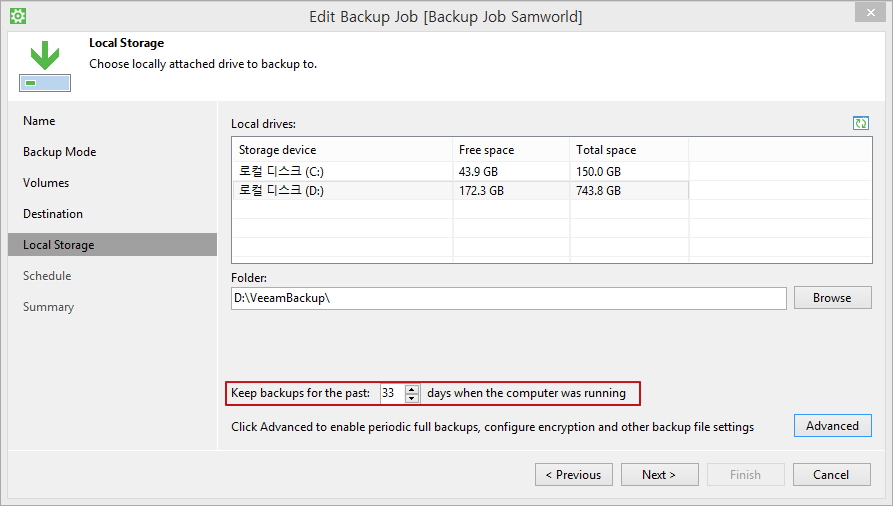Go to Backup Mode step
Image resolution: width=893 pixels, height=506 pixels.
point(60,152)
